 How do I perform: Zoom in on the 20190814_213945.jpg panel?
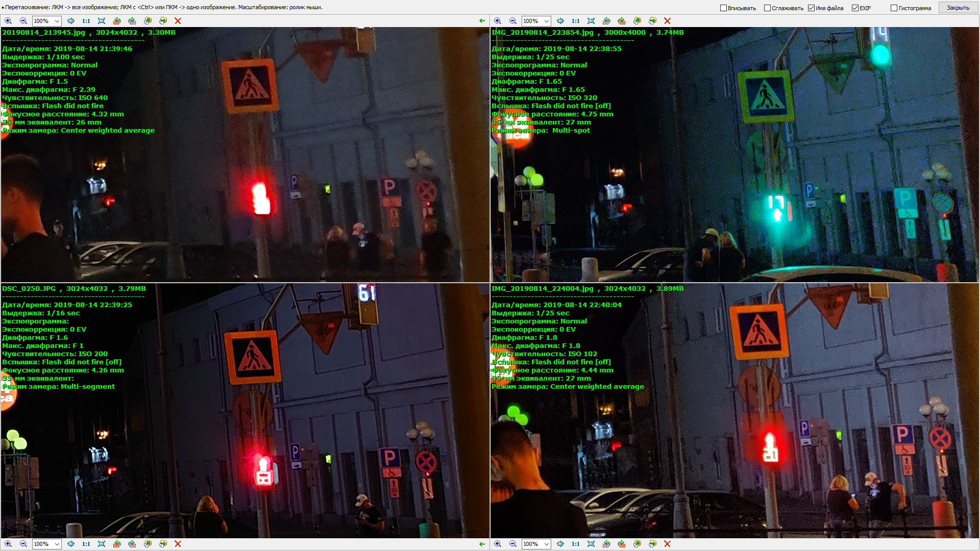click(x=8, y=21)
